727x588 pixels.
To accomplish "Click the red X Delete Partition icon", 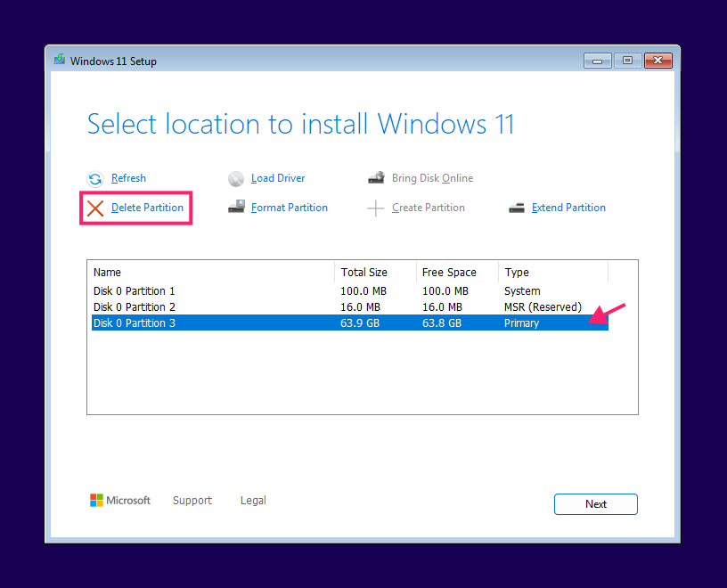I will (x=95, y=208).
